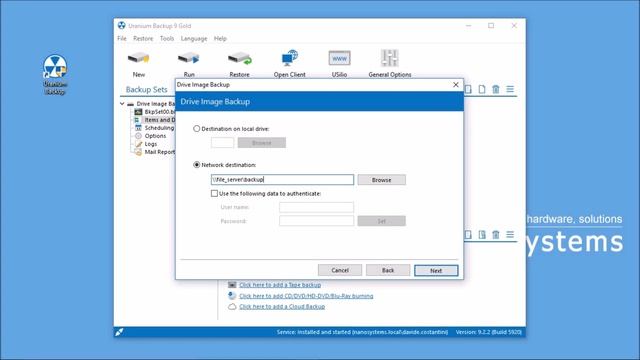This screenshot has height=360, width=640.
Task: Click blank page icon in Backup Sets header row
Action: pos(482,89)
